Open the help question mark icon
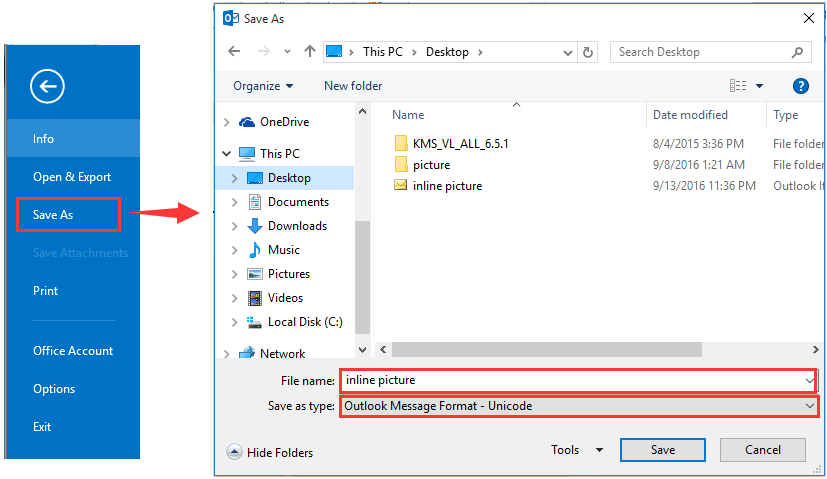The image size is (827, 479). click(800, 86)
